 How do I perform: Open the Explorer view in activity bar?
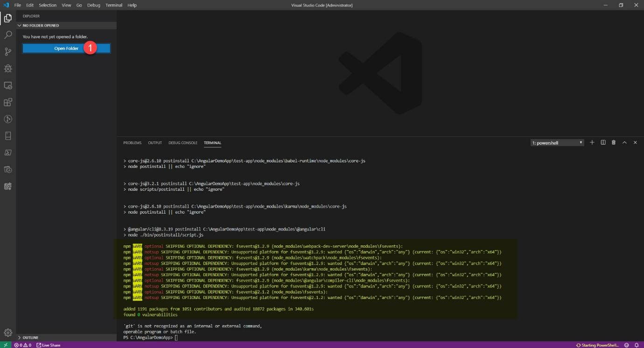pos(8,18)
